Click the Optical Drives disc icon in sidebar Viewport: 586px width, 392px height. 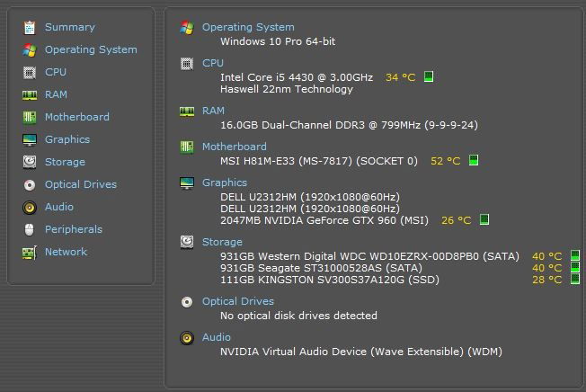click(x=30, y=185)
